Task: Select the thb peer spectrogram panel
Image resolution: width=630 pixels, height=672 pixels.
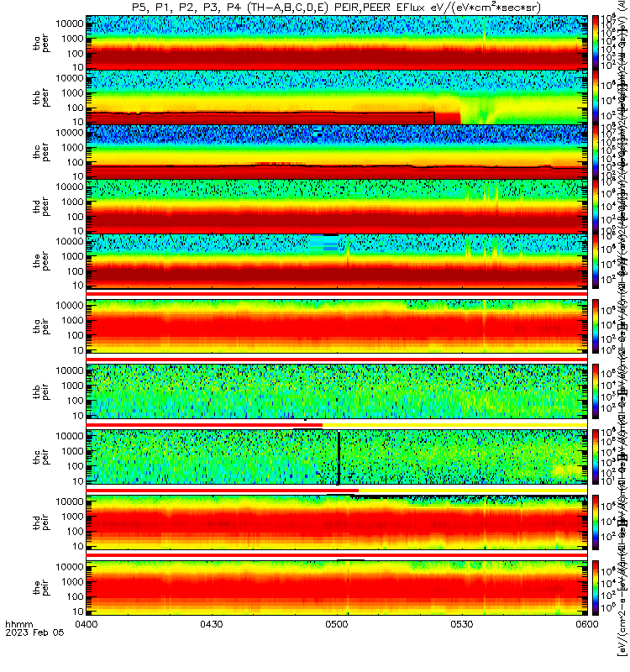Action: coord(337,97)
